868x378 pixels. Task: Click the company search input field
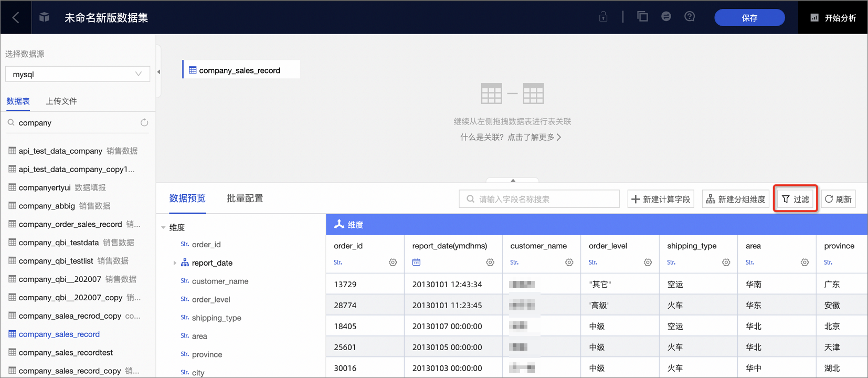[78, 123]
